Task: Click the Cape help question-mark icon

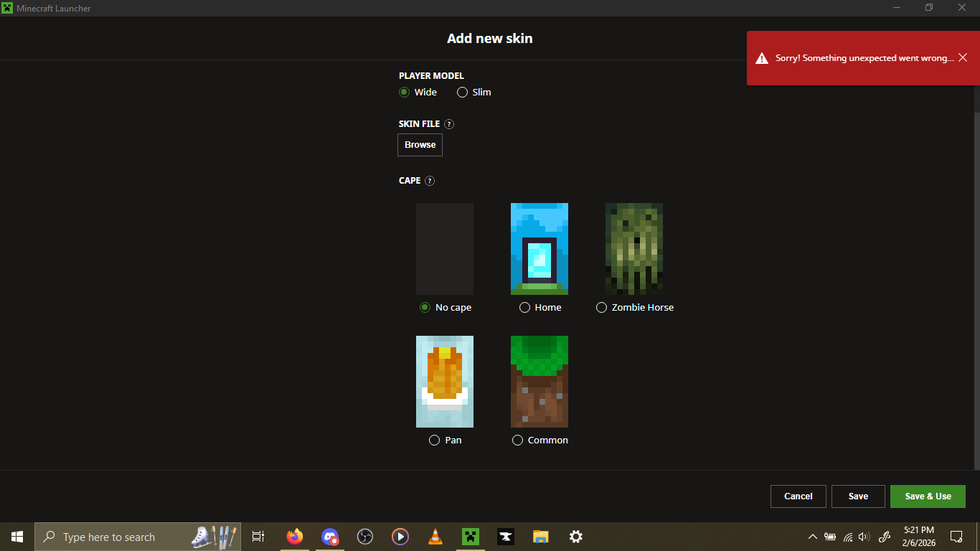Action: 430,181
